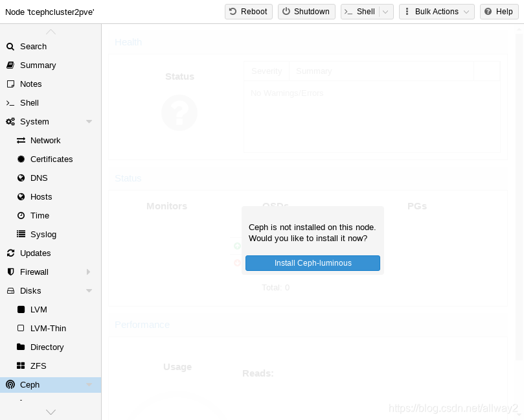This screenshot has width=524, height=420.
Task: Click the Disks drive icon
Action: pyautogui.click(x=10, y=291)
